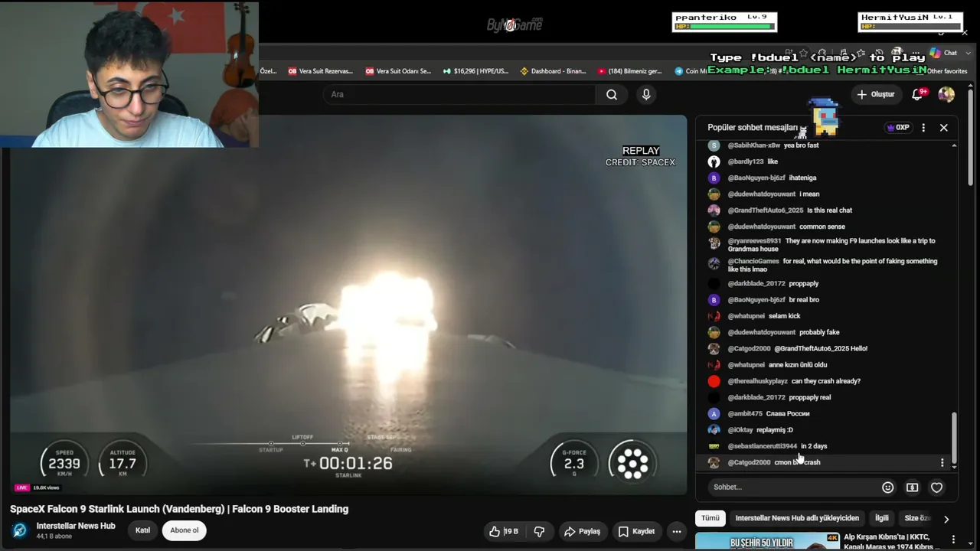Click the chat scroll-up arrow
The image size is (980, 551).
point(954,145)
